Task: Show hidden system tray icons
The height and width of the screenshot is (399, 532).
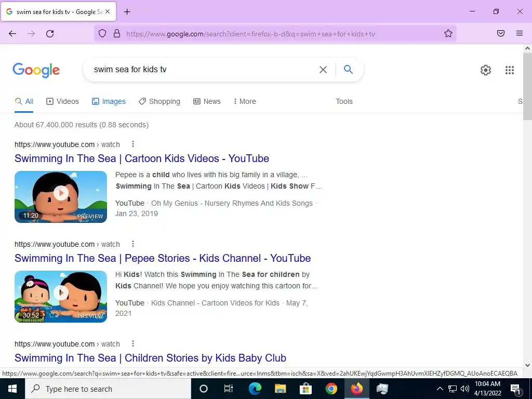Action: click(x=440, y=389)
